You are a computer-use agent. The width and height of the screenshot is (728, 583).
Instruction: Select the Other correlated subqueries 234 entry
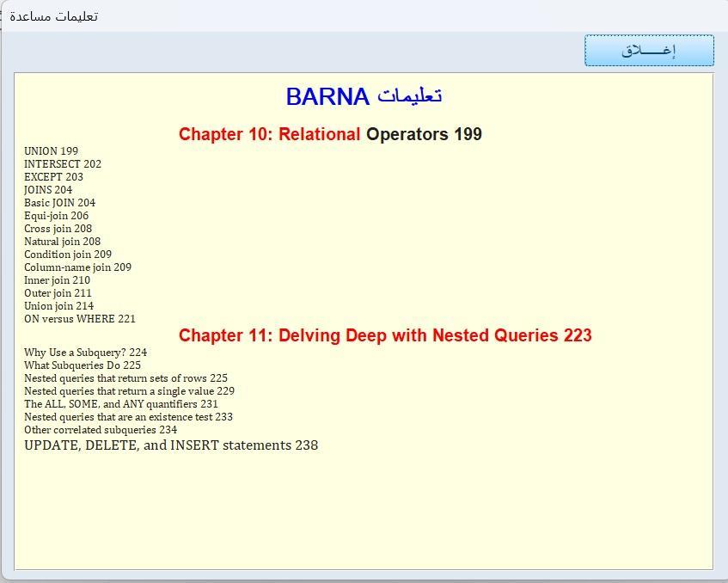click(100, 430)
